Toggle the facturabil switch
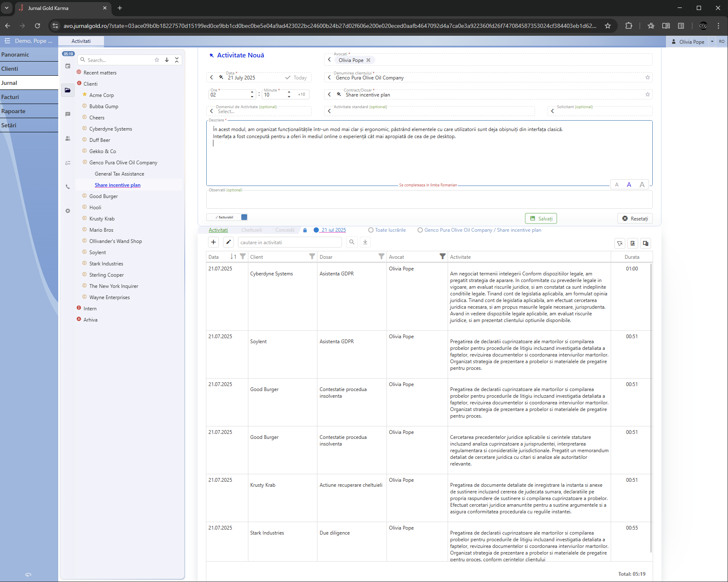Screen dimensions: 728x582 coord(244,217)
